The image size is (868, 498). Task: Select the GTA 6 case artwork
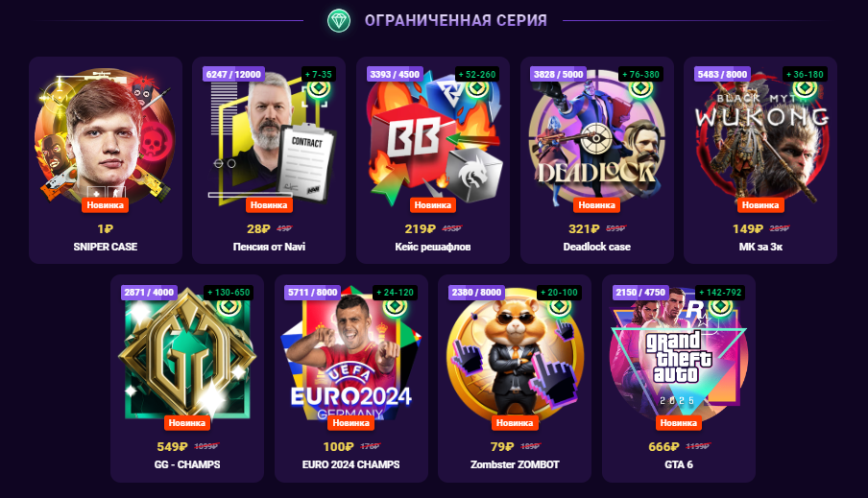[x=679, y=354]
